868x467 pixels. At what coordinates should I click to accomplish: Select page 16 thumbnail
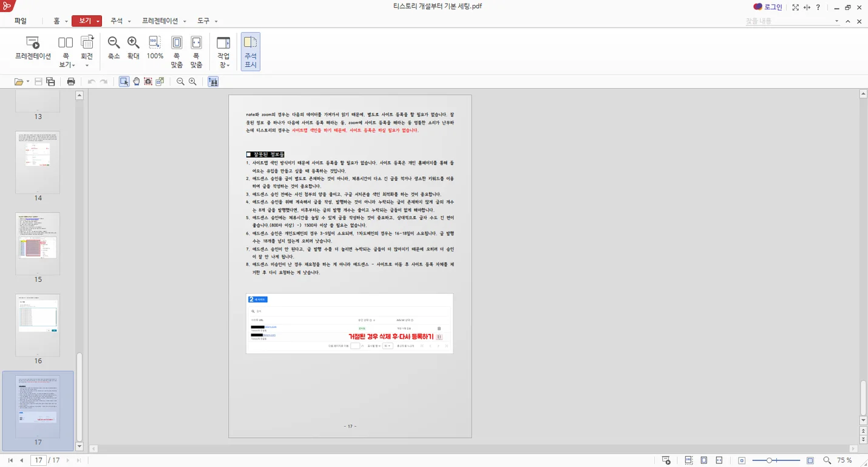click(38, 326)
